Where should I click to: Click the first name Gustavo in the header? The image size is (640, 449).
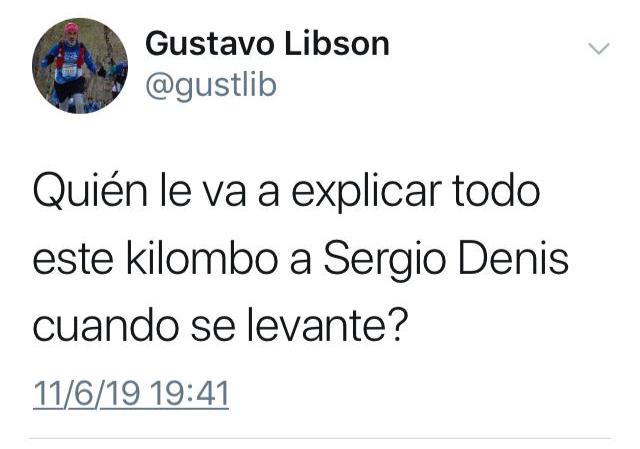click(209, 44)
